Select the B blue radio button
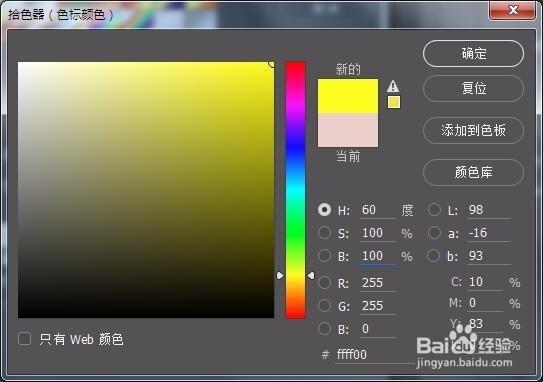This screenshot has width=543, height=382. click(324, 328)
